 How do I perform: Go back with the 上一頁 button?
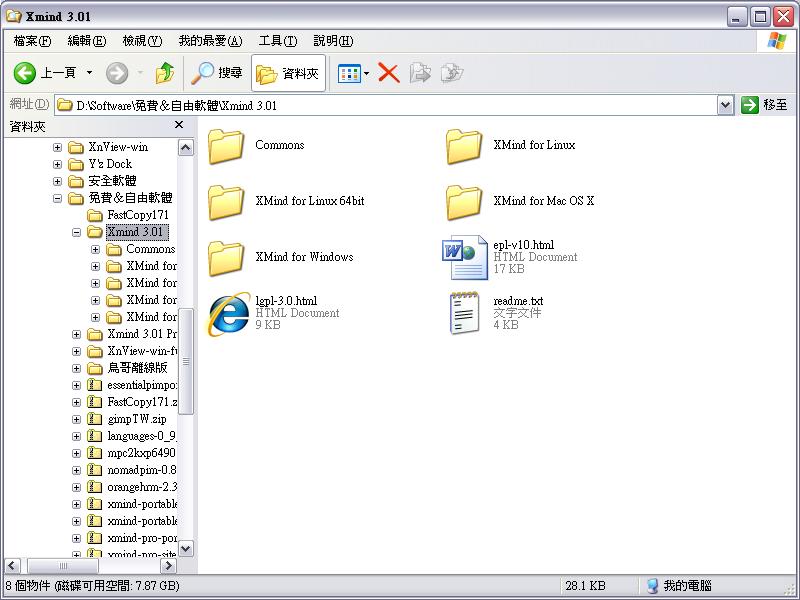(45, 73)
